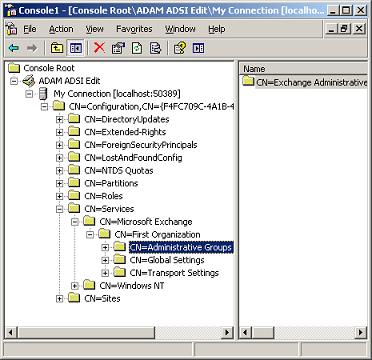Expand the CN=Windows NT node
372x360 pixels.
tap(75, 286)
